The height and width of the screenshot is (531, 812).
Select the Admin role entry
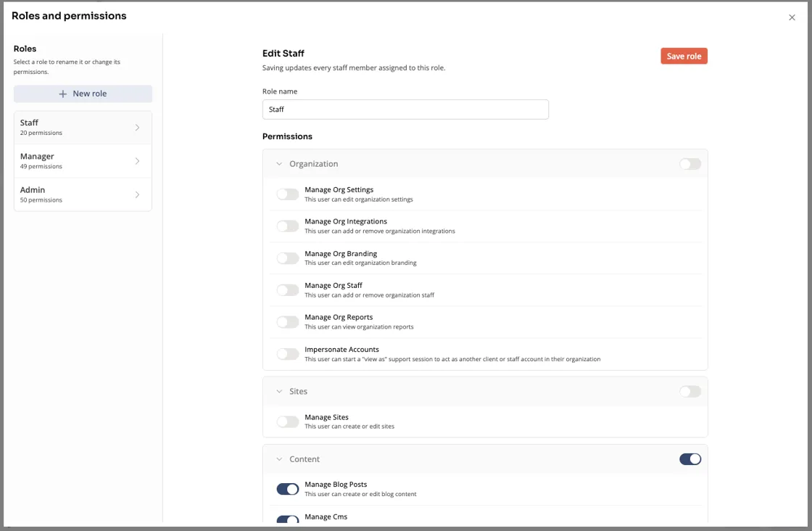click(83, 194)
